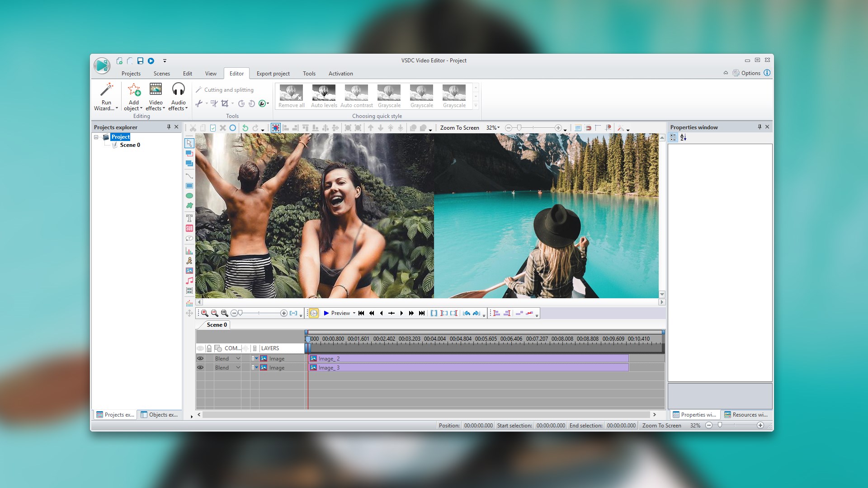The image size is (868, 488).
Task: Click the status bar zoom slider
Action: pos(720,425)
